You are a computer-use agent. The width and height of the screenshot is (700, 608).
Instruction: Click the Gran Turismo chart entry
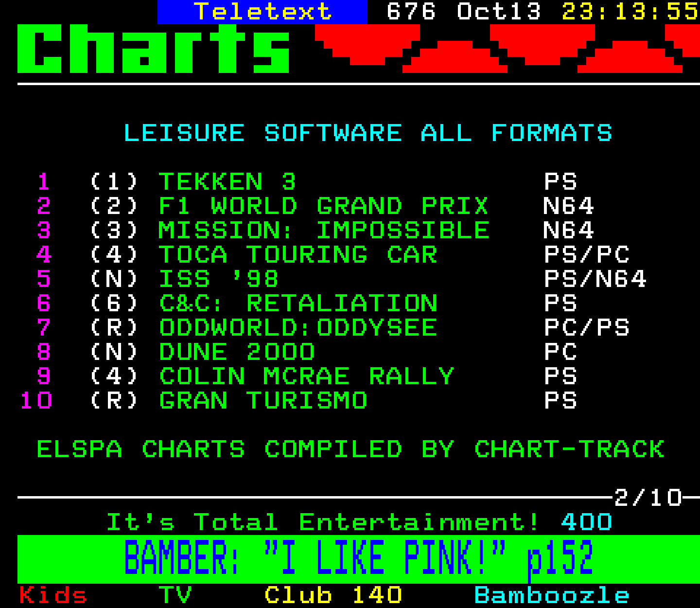pos(262,401)
